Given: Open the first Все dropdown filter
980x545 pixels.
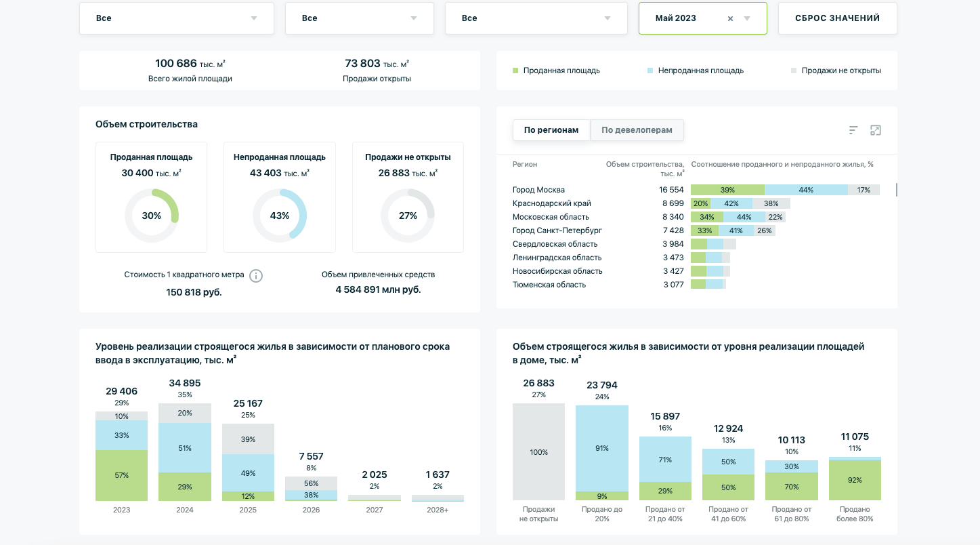Looking at the screenshot, I should [177, 18].
